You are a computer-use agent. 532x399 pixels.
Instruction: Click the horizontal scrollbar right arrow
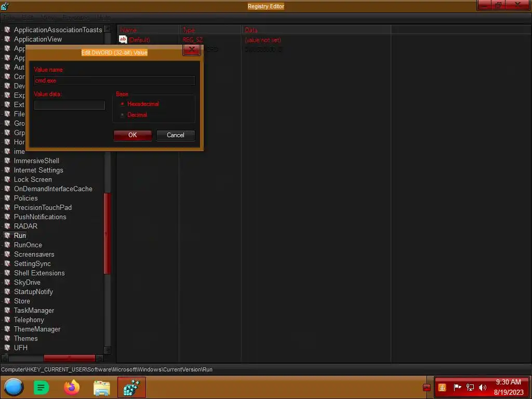[99, 358]
